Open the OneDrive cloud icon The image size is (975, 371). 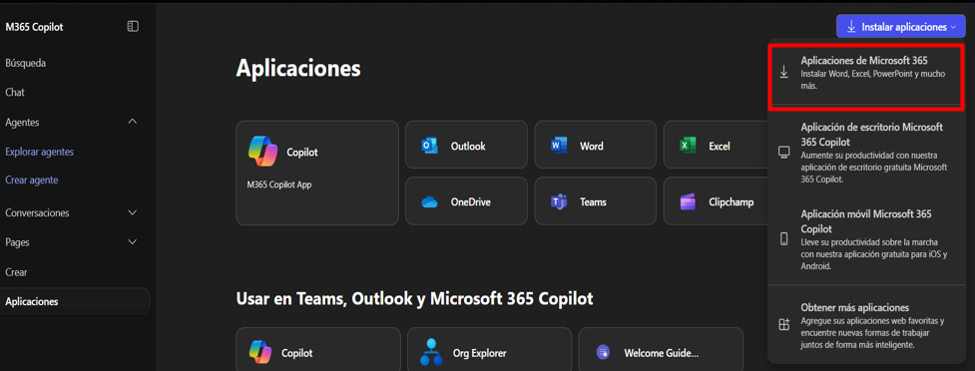pyautogui.click(x=430, y=202)
